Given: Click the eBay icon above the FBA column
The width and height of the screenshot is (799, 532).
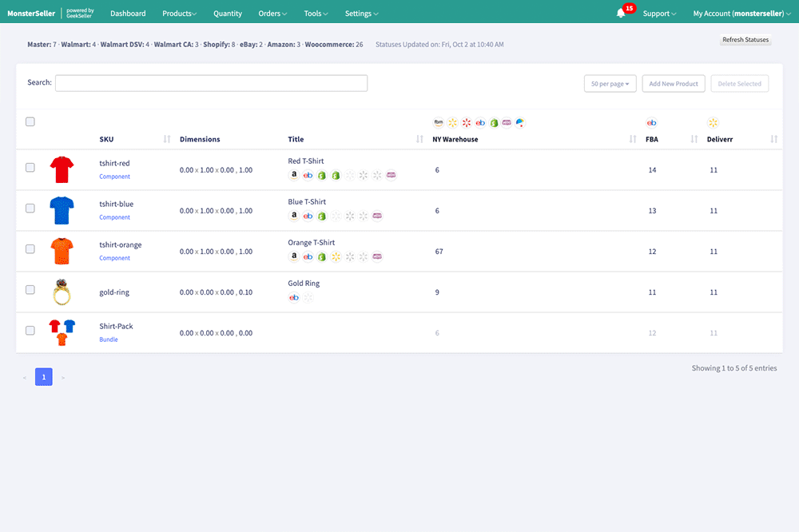Looking at the screenshot, I should pyautogui.click(x=651, y=123).
